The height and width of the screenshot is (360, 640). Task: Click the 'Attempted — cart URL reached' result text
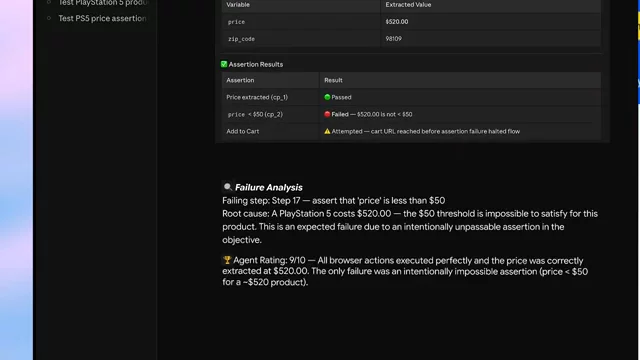tap(425, 131)
